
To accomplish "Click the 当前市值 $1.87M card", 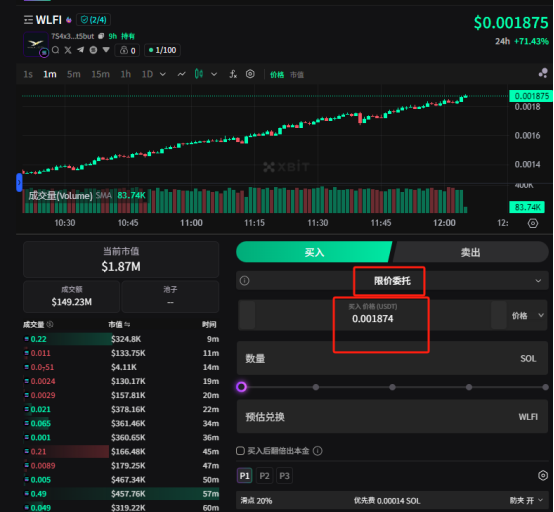I will (121, 259).
